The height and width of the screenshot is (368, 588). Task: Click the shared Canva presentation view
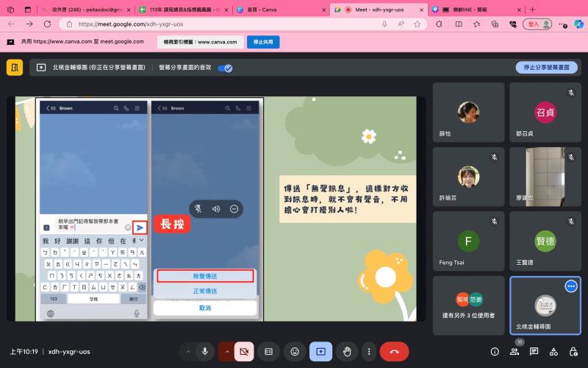point(215,209)
